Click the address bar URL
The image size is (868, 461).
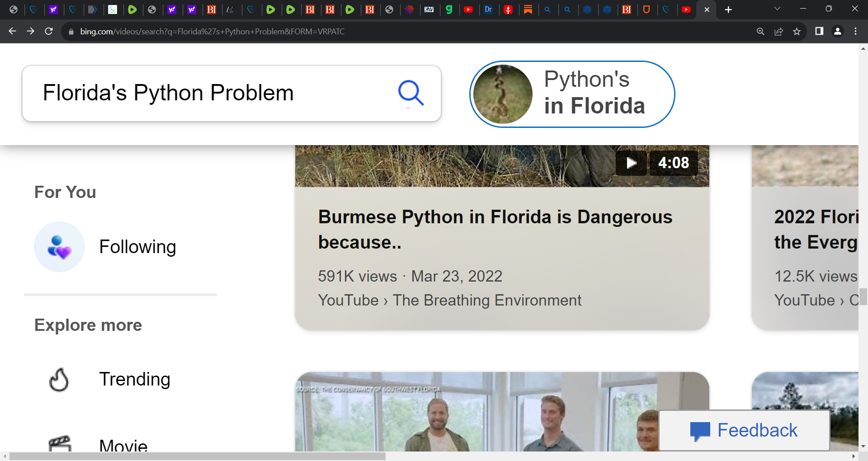(212, 32)
